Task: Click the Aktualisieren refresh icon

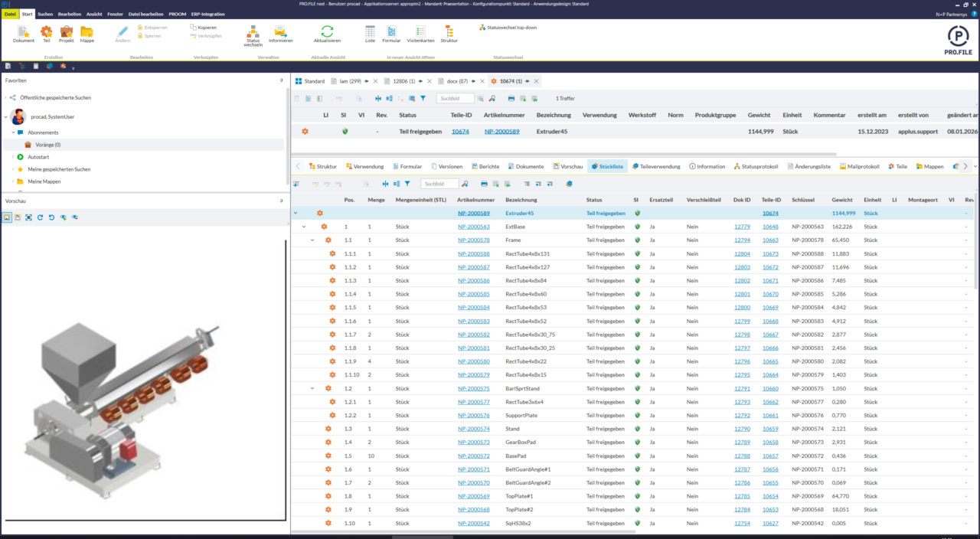Action: click(327, 31)
